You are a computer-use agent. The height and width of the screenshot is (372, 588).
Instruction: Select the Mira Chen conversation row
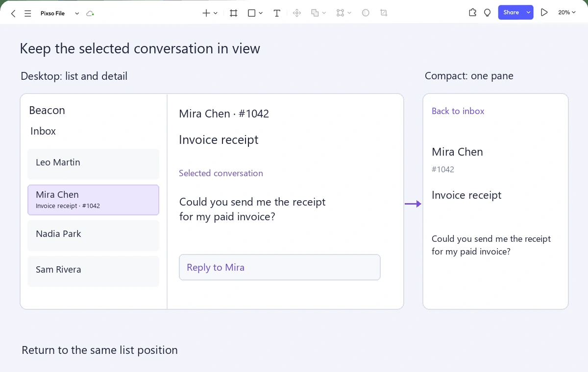[93, 200]
